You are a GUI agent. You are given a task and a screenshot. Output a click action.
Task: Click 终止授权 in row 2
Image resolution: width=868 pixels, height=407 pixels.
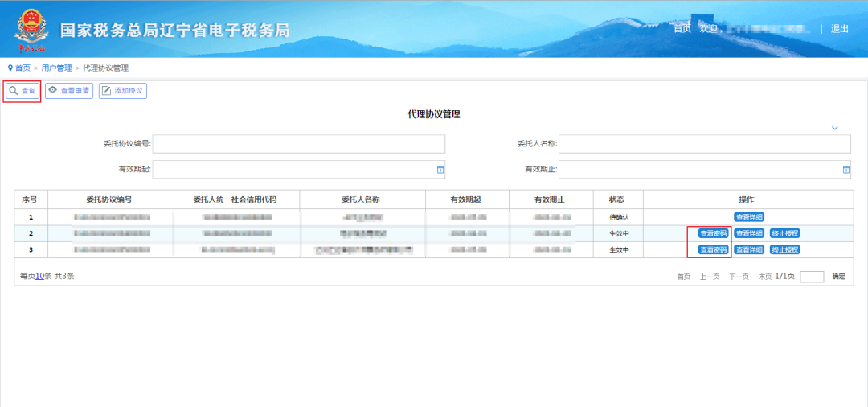(785, 234)
